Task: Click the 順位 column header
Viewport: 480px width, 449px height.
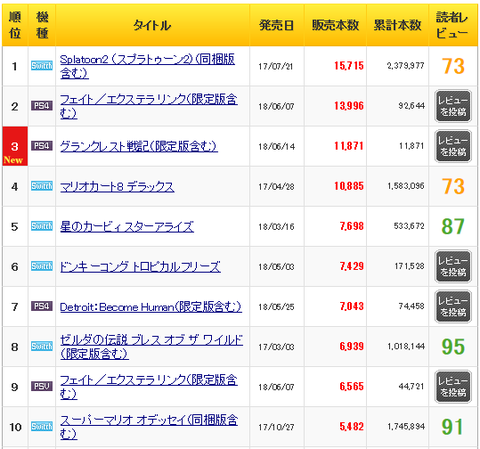Action: tap(15, 25)
